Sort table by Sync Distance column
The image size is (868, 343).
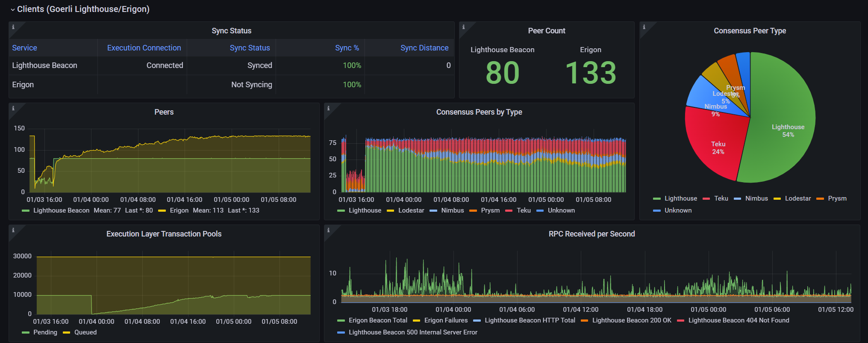[424, 48]
